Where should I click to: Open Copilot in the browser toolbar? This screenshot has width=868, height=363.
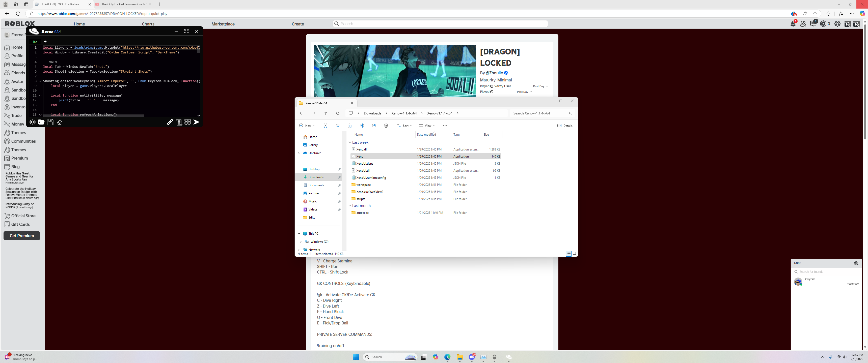(x=862, y=13)
